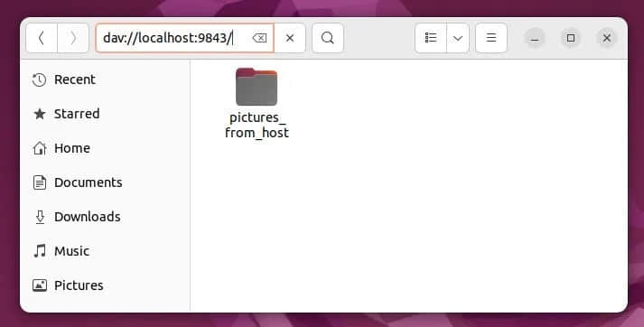Go forward with the right arrow button

click(73, 38)
